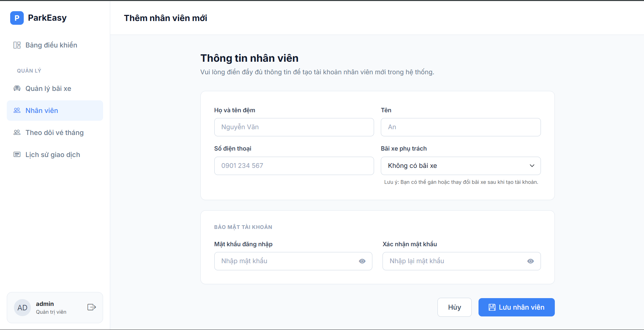Select Theo dõi vé tháng in sidebar

[54, 133]
